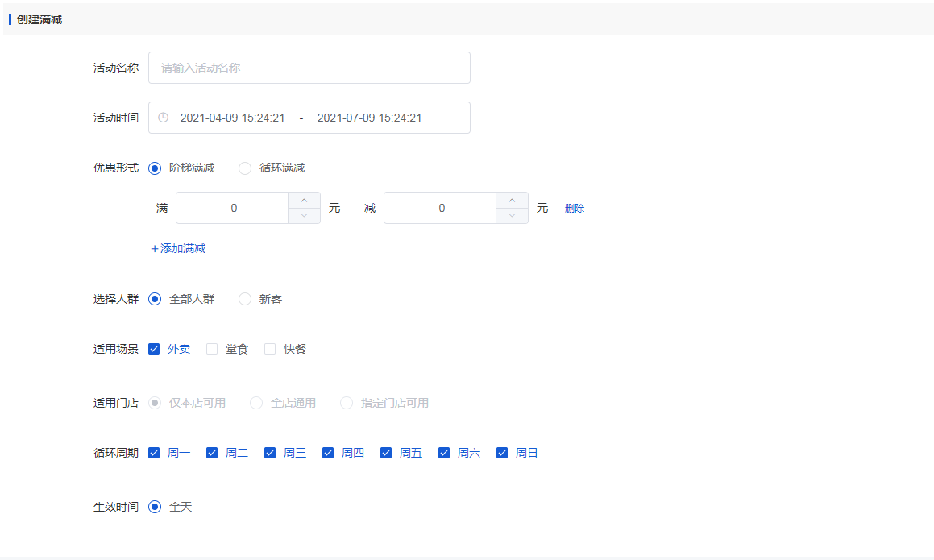The width and height of the screenshot is (934, 560).
Task: Open start date 2021-04-09 15:24:21
Action: (232, 118)
